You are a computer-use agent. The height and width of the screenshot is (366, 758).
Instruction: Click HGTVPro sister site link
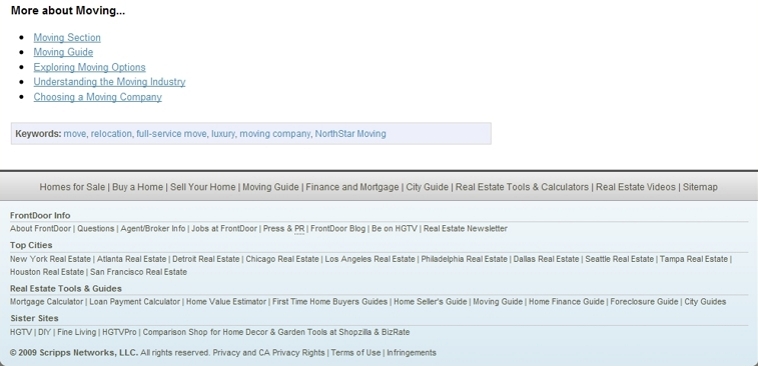coord(119,333)
